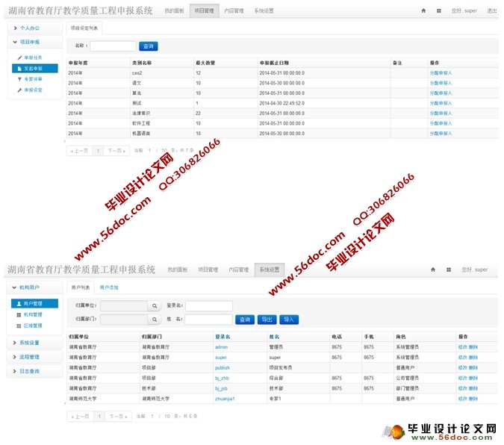This screenshot has height=445, width=504.
Task: Open 系统设置 tab on project list screen
Action: (264, 11)
